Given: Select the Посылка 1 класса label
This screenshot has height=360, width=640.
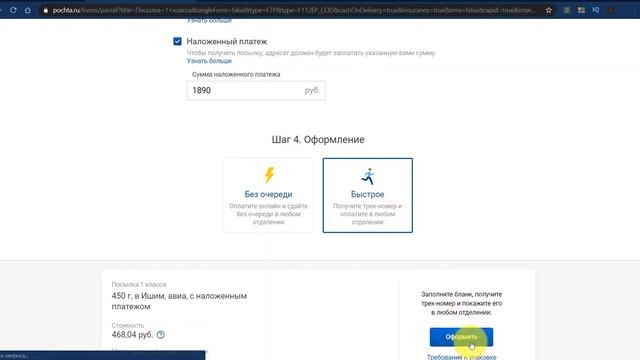Looking at the screenshot, I should coord(139,284).
